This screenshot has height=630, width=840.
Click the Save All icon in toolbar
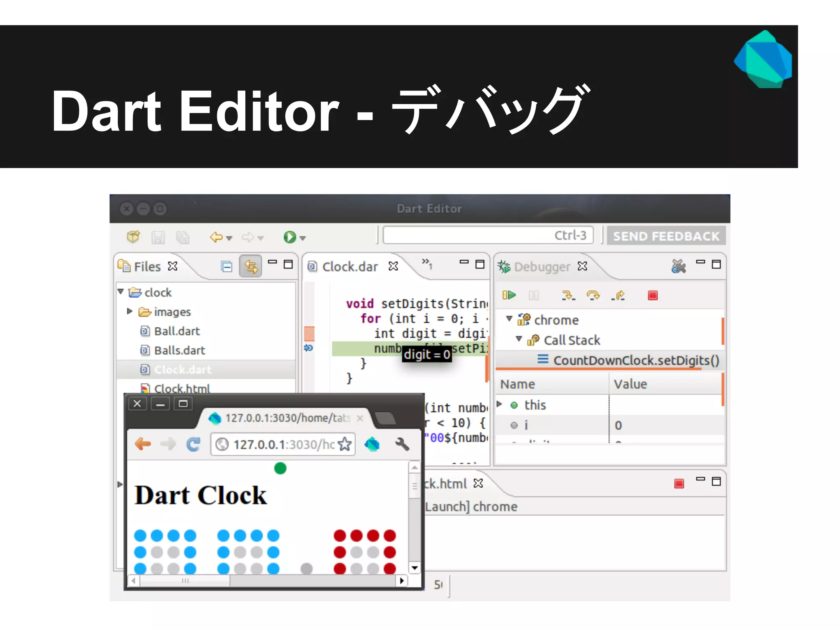[x=183, y=237]
